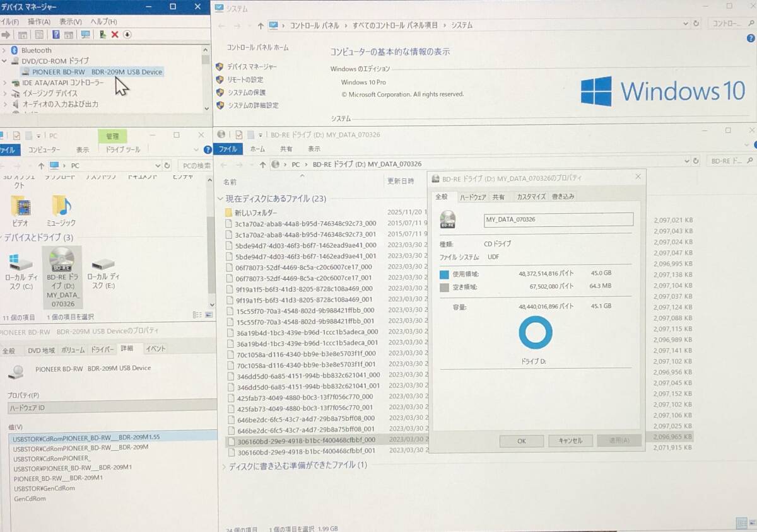Open the コントロール パネル ホーム link
This screenshot has height=532, width=757.
257,48
